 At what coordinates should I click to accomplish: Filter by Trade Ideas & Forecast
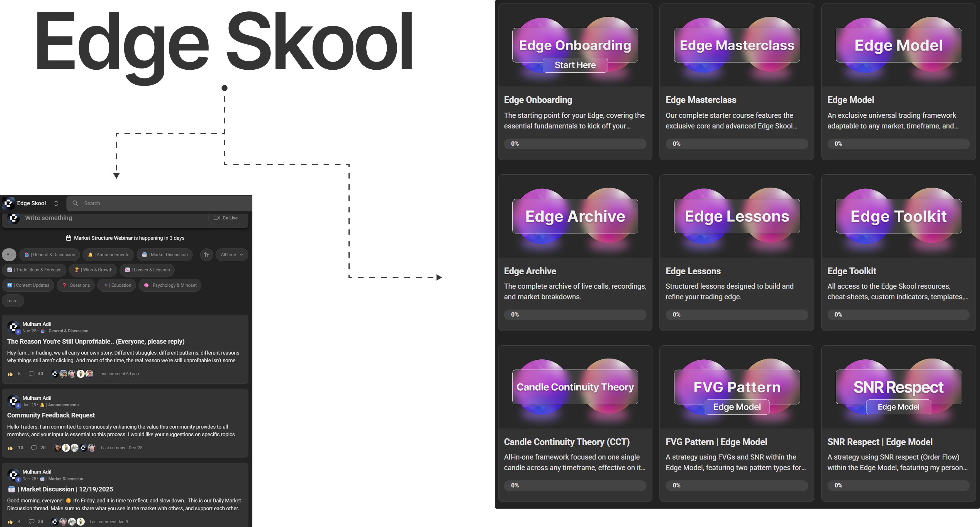(34, 270)
